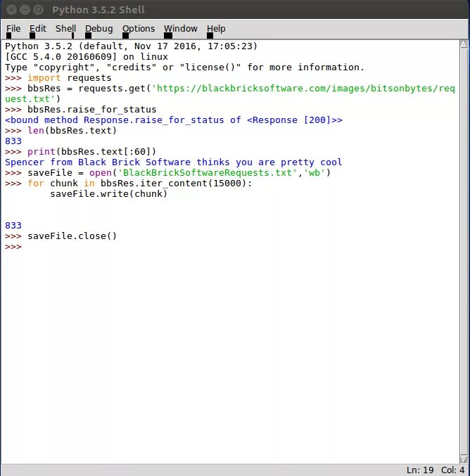Click 'Python 3.5.2 (default, Nov 17 2016' banner line

pos(132,46)
